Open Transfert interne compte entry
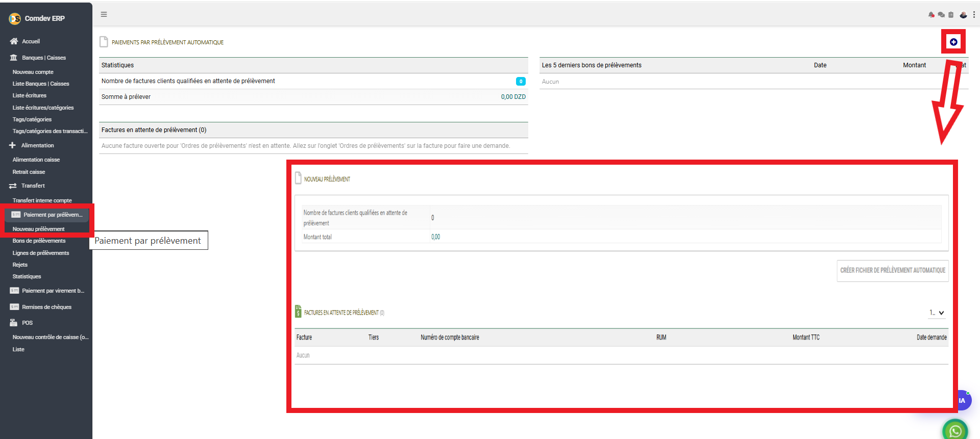This screenshot has width=980, height=439. point(42,200)
